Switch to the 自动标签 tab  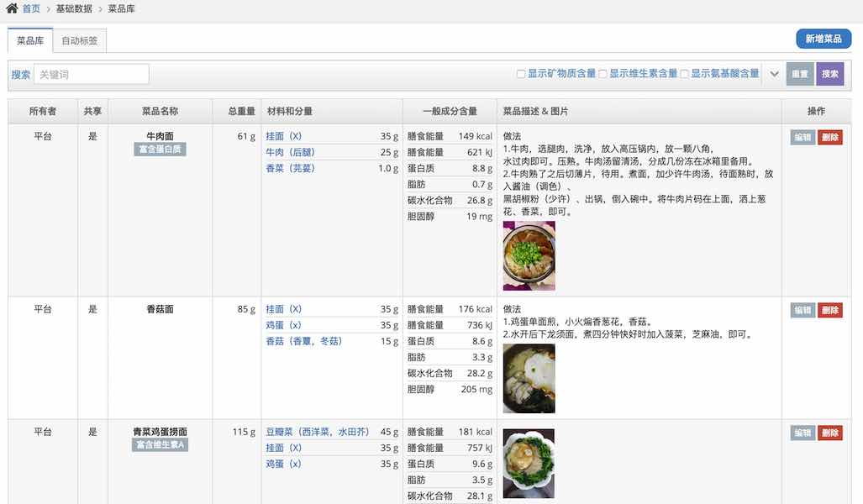click(x=79, y=39)
